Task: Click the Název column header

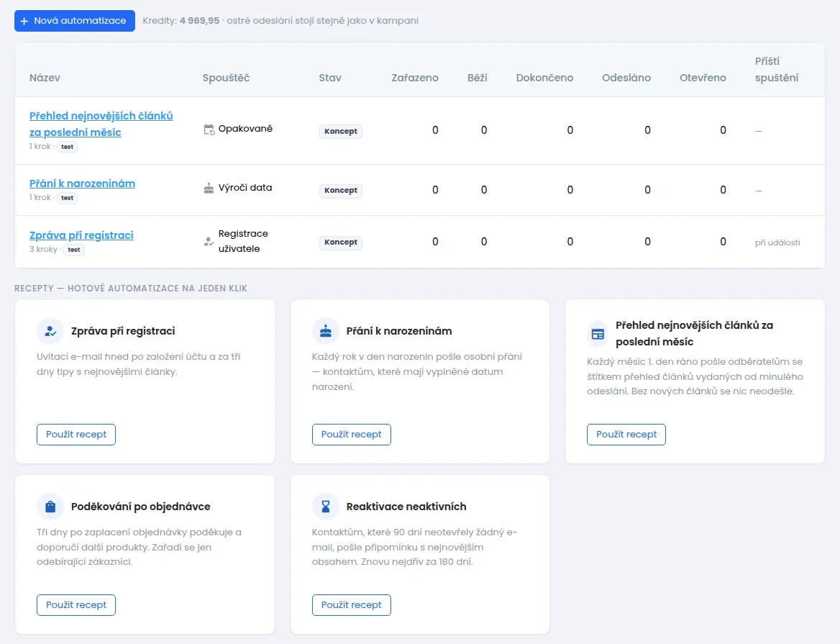Action: coord(45,78)
